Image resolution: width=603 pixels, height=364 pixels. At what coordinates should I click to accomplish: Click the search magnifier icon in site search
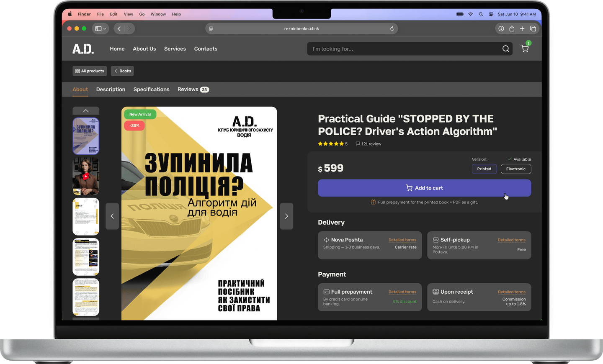[x=506, y=49]
